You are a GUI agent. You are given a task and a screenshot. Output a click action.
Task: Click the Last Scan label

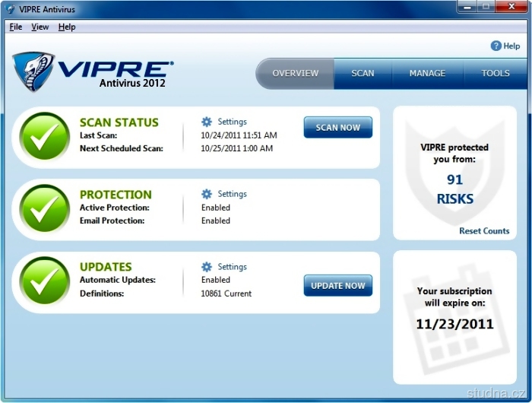[98, 135]
